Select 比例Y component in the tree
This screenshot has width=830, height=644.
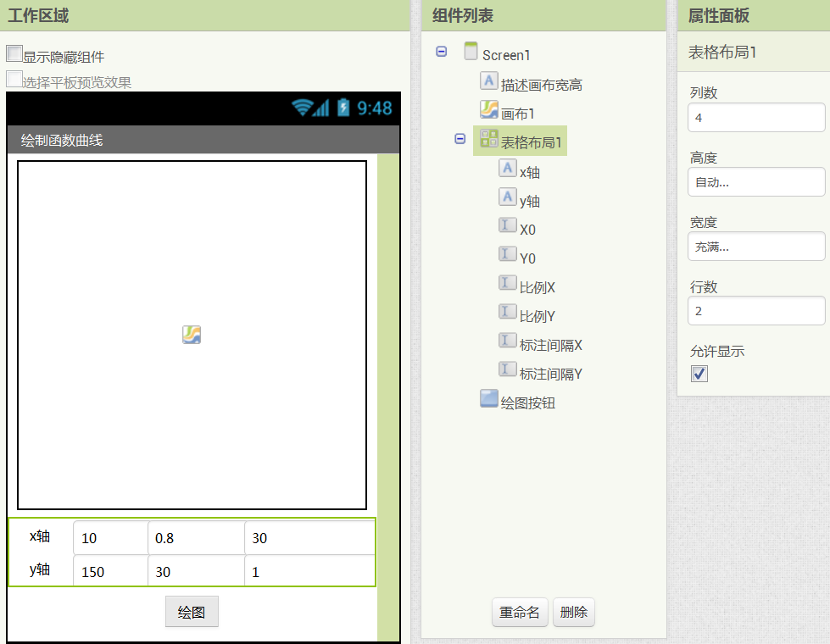click(538, 316)
